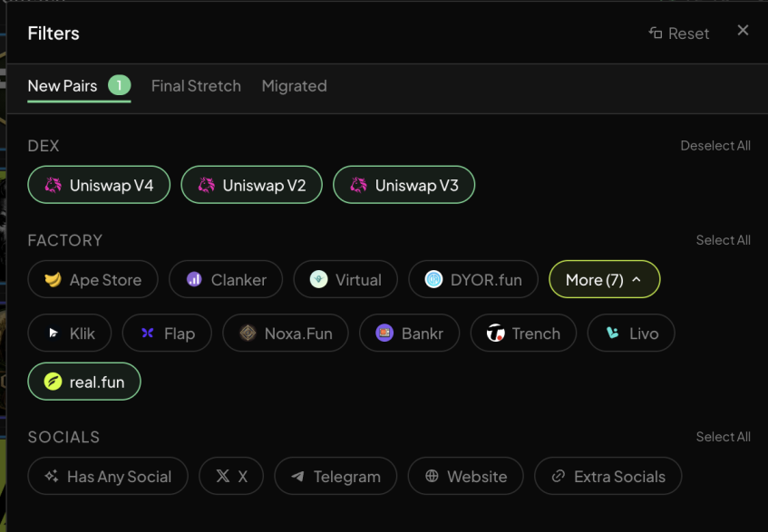Enable the Ape Store factory filter
Screen dimensions: 768x532
[x=93, y=279]
